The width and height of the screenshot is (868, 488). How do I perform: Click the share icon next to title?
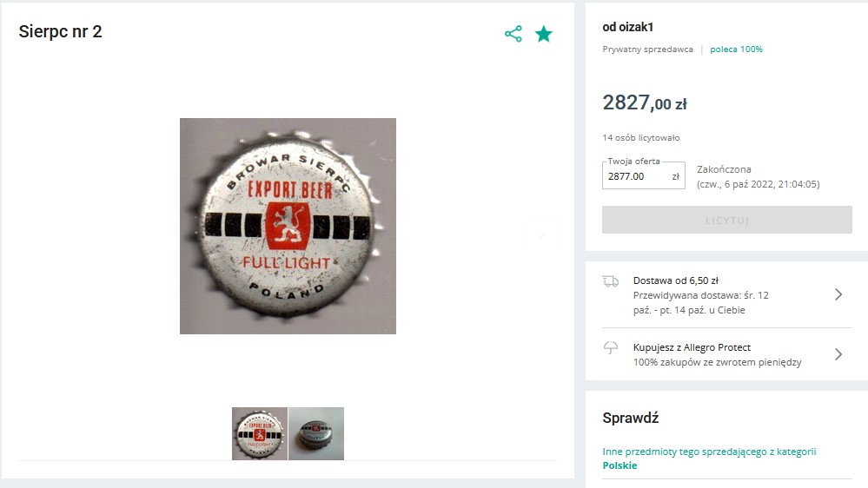pyautogui.click(x=514, y=34)
